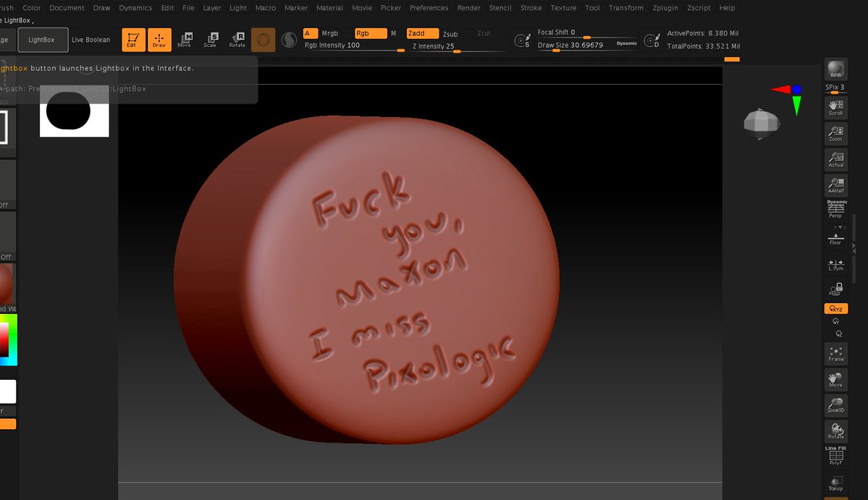Viewport: 868px width, 500px height.
Task: Toggle XYZ rotation mode
Action: coord(836,309)
